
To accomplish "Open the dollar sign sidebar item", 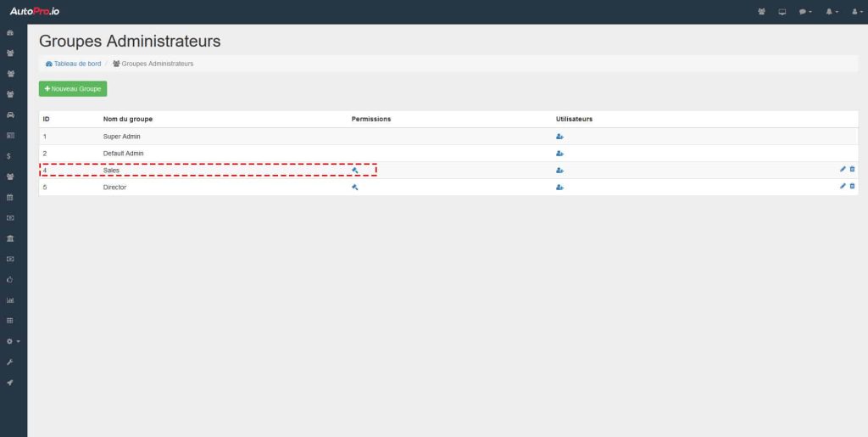I will pyautogui.click(x=8, y=156).
